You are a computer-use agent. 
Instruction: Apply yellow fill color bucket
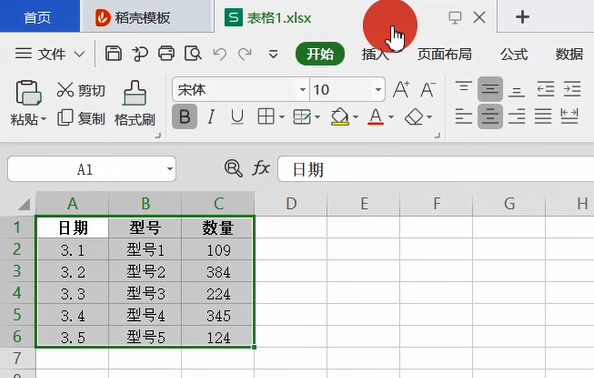340,117
